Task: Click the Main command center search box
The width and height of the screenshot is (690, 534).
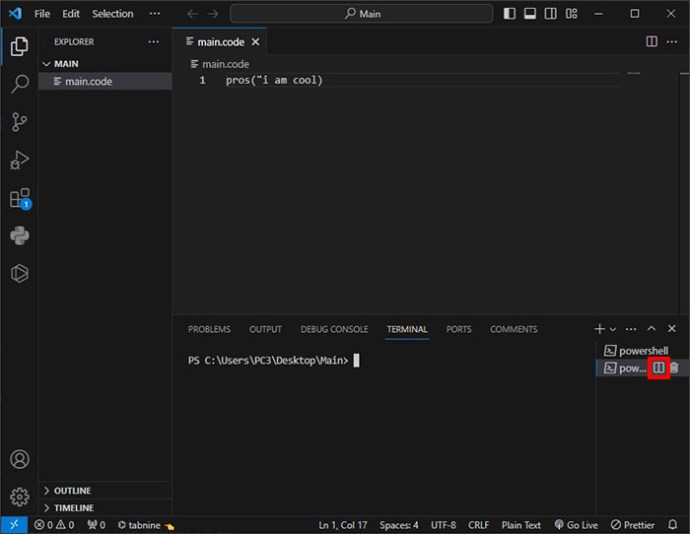Action: point(361,14)
